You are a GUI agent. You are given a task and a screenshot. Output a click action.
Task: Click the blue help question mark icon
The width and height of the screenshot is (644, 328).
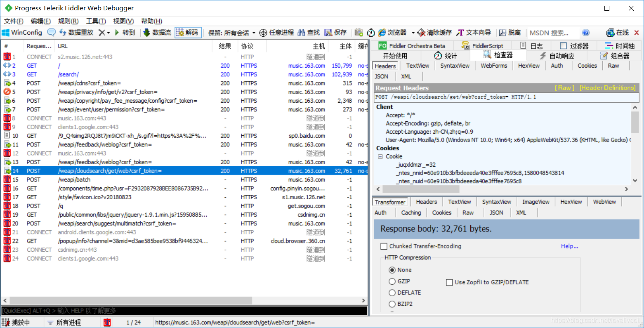click(586, 33)
